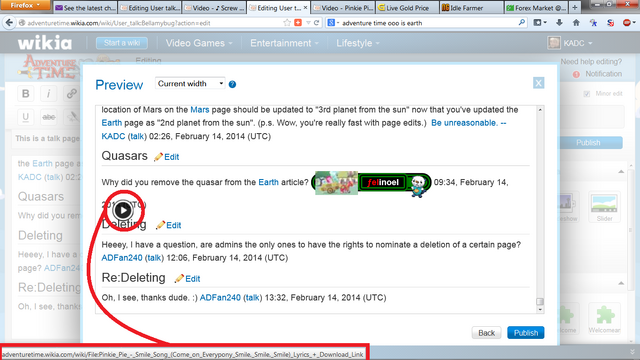The height and width of the screenshot is (360, 640).
Task: Expand the Entertainment menu
Action: point(284,43)
